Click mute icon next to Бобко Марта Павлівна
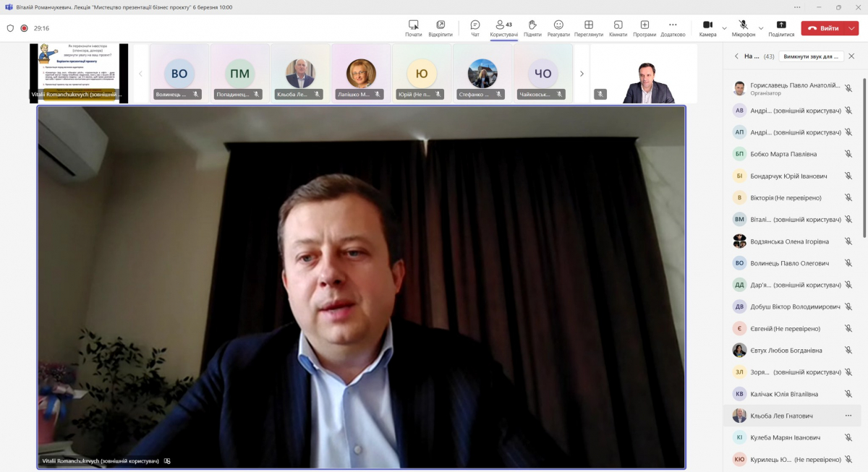 point(848,154)
